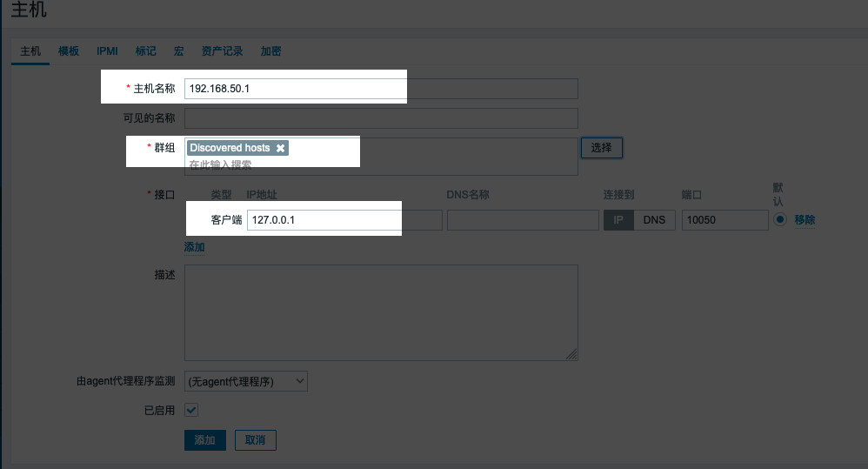The image size is (868, 469).
Task: Click the 选择 button next to groups
Action: click(601, 148)
